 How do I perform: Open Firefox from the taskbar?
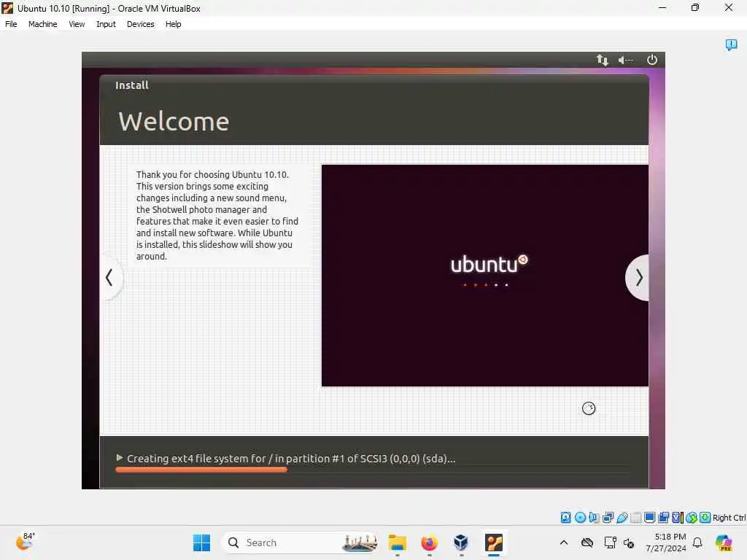[x=429, y=542]
